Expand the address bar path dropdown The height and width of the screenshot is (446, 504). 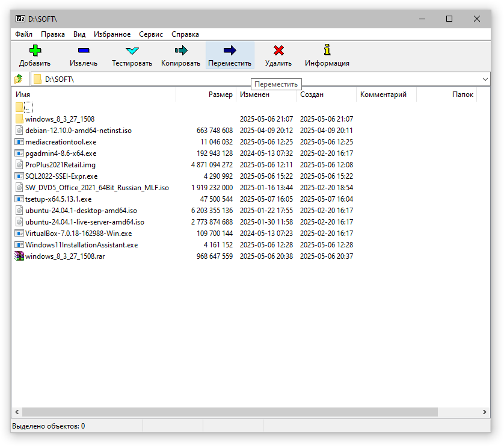(485, 79)
